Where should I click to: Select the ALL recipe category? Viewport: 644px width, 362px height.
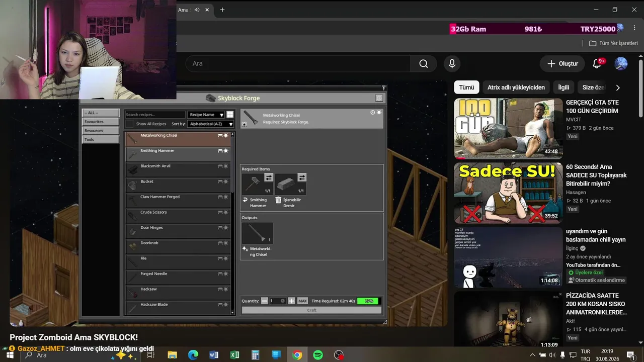(x=101, y=113)
